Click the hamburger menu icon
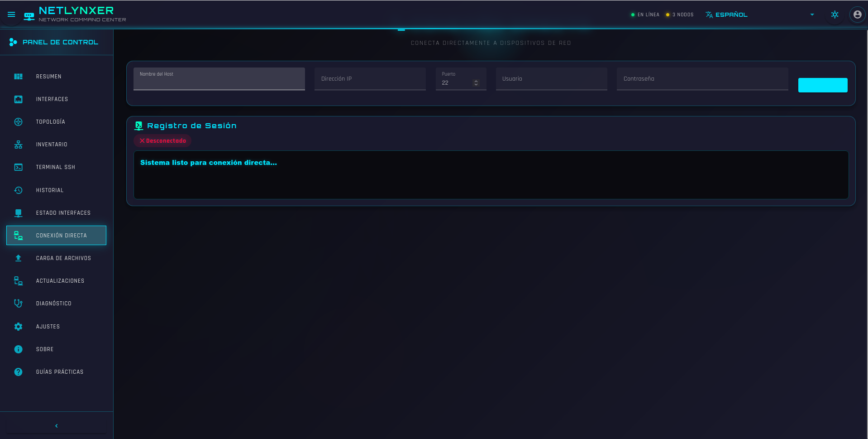 pyautogui.click(x=11, y=14)
